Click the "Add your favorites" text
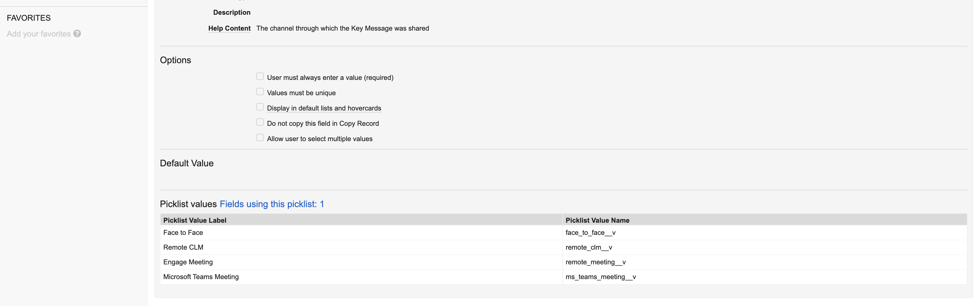The height and width of the screenshot is (306, 980). (x=39, y=34)
